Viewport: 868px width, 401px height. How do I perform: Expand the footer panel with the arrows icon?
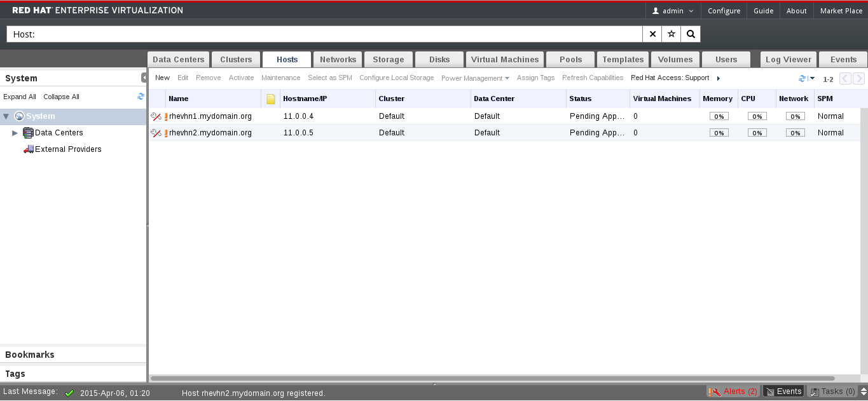[863, 391]
